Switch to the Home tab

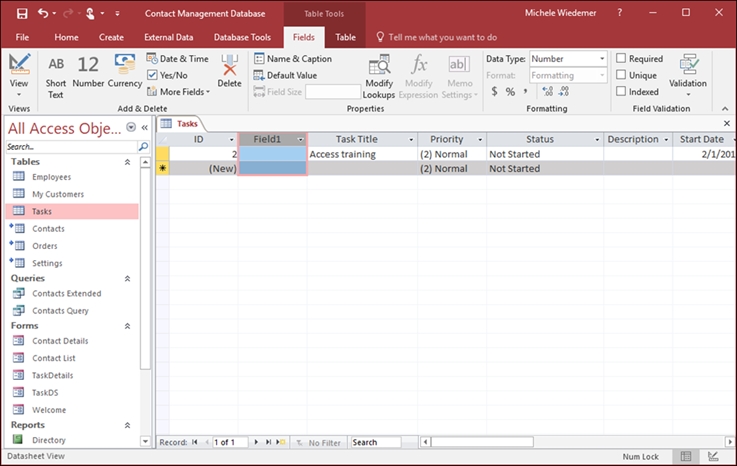click(66, 37)
